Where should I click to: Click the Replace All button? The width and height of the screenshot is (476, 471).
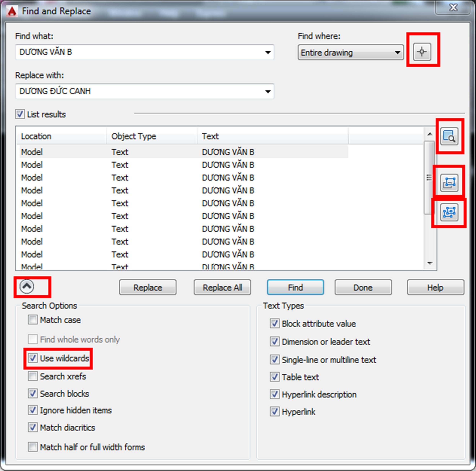tap(222, 287)
